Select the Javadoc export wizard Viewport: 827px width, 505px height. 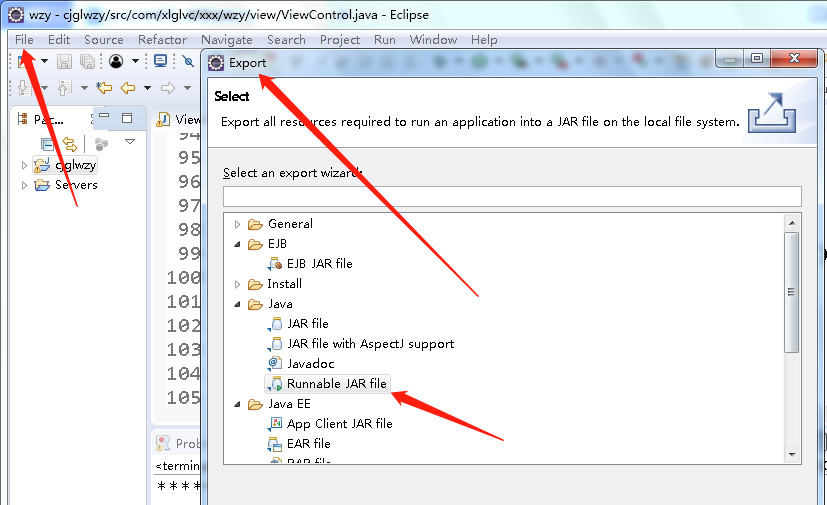[301, 364]
